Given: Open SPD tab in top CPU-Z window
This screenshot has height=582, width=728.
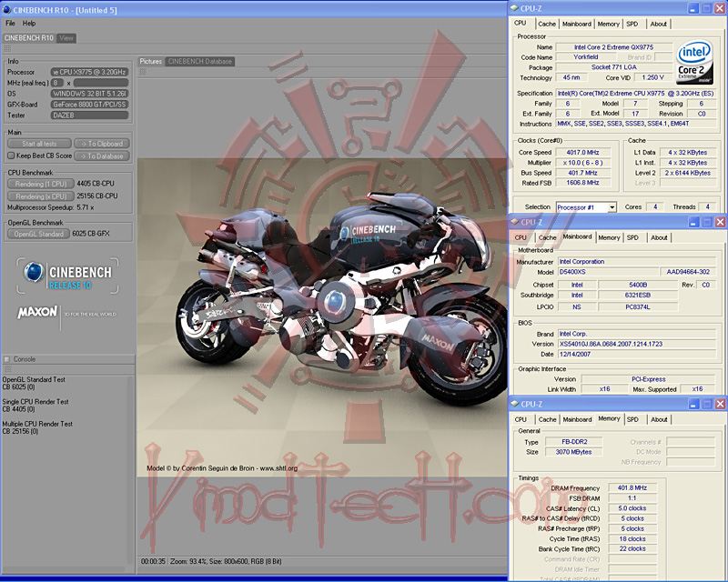Looking at the screenshot, I should (632, 25).
